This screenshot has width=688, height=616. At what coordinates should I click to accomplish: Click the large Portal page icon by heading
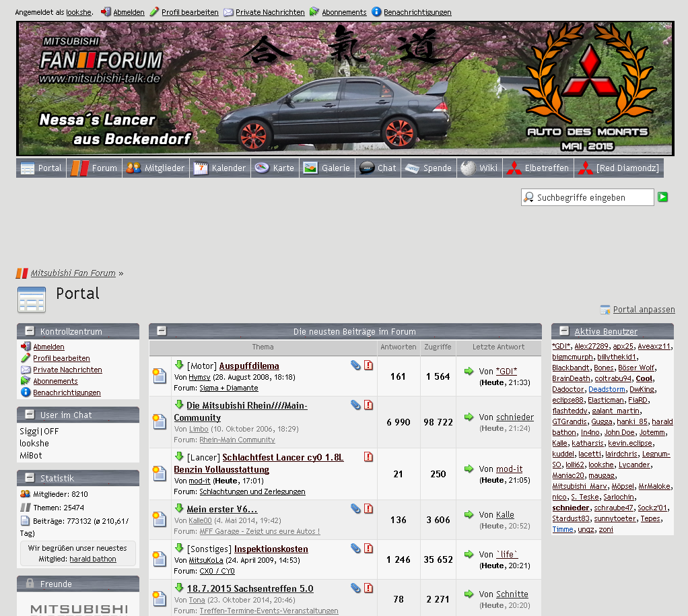pyautogui.click(x=32, y=300)
